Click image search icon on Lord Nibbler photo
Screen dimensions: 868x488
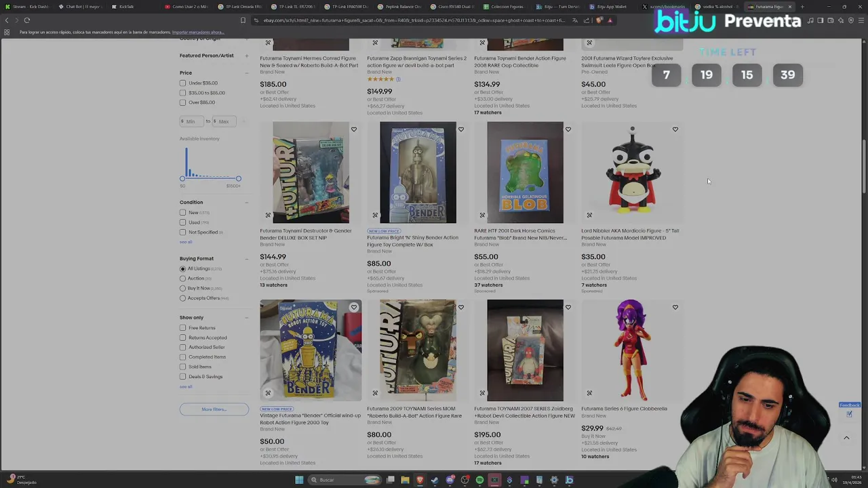pyautogui.click(x=589, y=216)
